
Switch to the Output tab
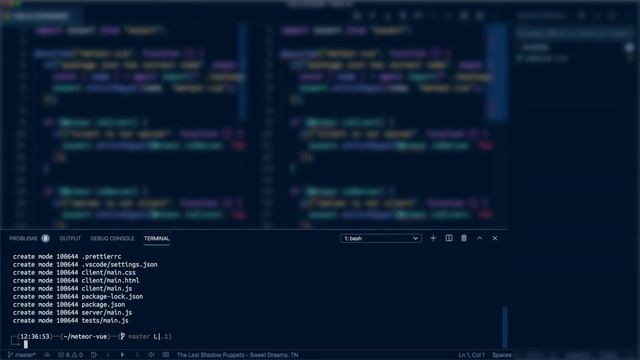pyautogui.click(x=70, y=238)
